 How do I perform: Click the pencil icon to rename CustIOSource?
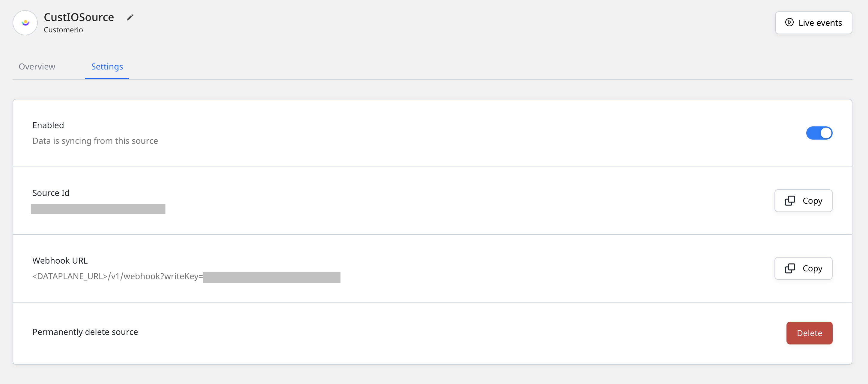[x=130, y=17]
